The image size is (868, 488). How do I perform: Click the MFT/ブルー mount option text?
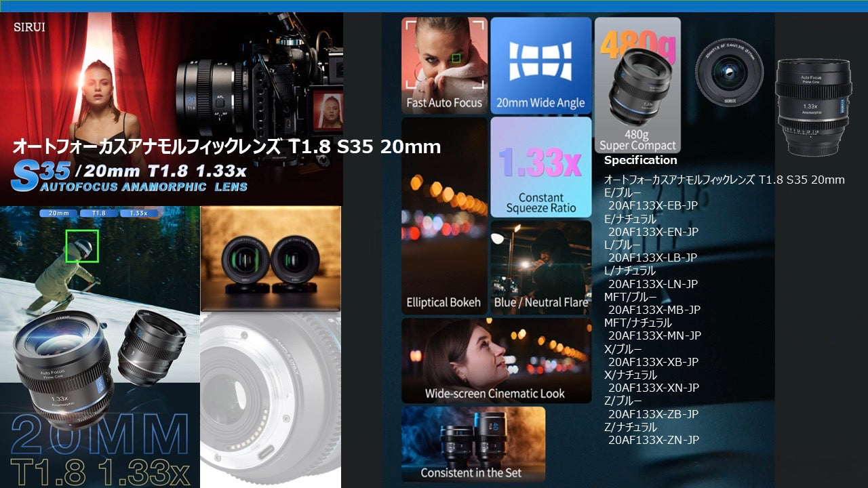[x=630, y=297]
